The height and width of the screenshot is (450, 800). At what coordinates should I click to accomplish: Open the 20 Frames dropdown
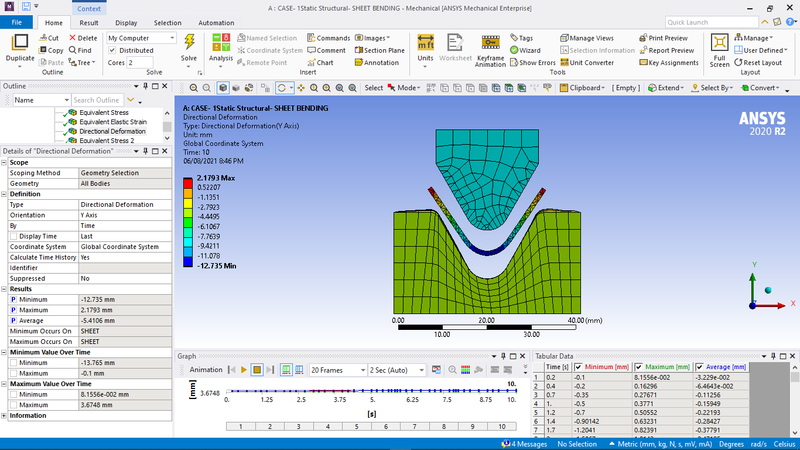[337, 370]
